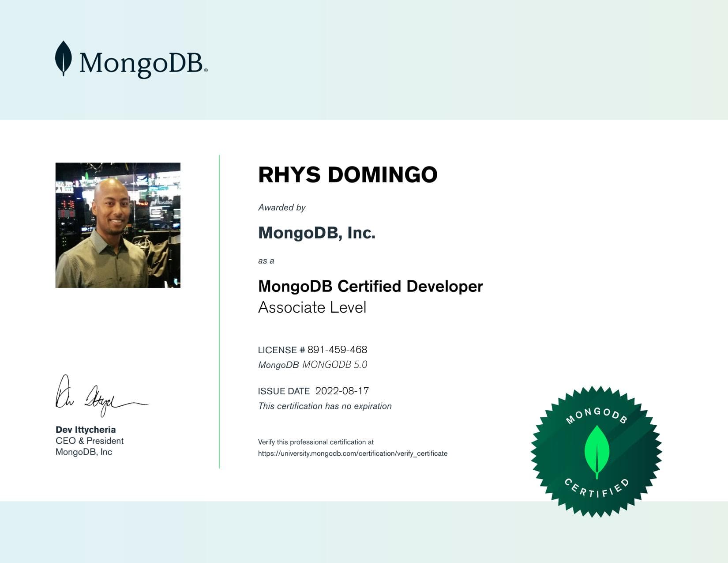Image resolution: width=728 pixels, height=563 pixels.
Task: Click the 'CEO & President' title
Action: pyautogui.click(x=90, y=441)
